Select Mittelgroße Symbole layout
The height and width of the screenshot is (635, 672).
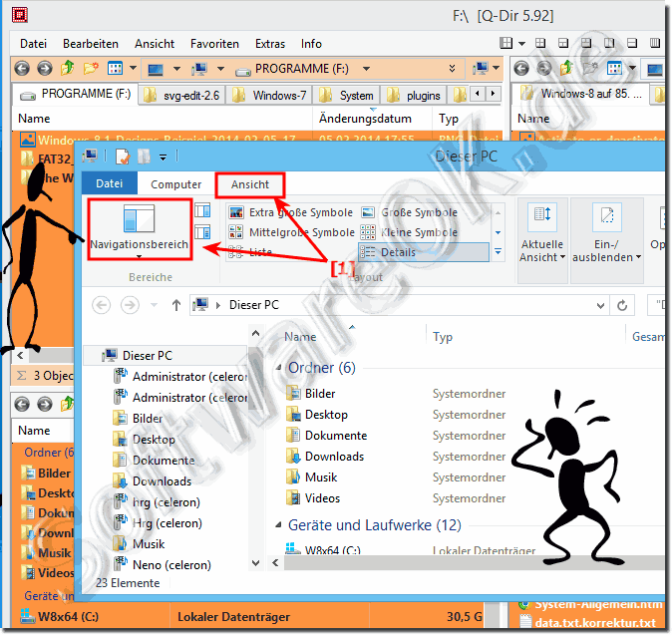292,232
